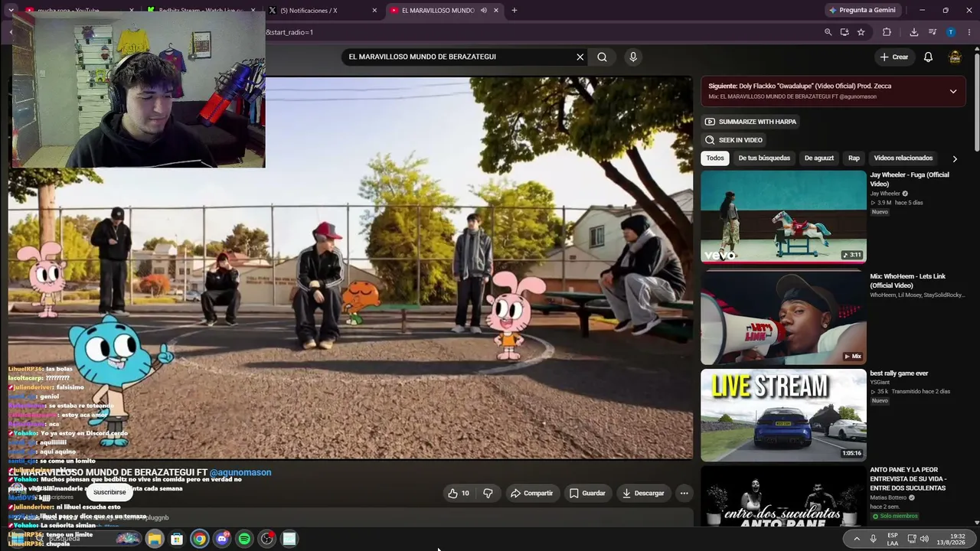Viewport: 980px width, 551px height.
Task: Select the Videos relacionados chip
Action: 903,158
